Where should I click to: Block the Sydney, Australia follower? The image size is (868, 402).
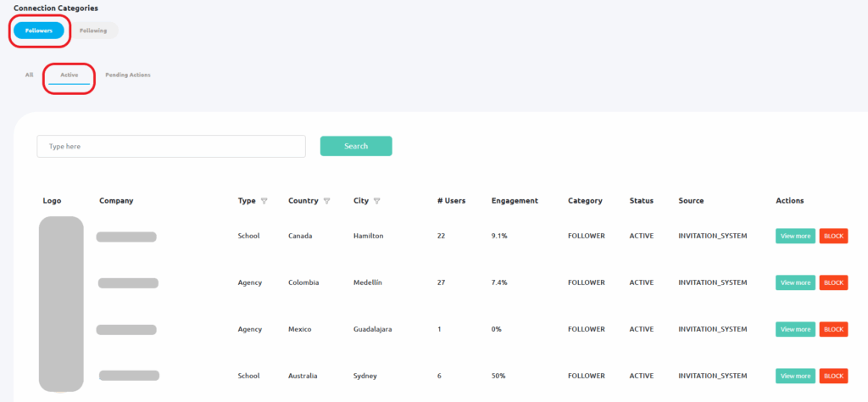(x=833, y=376)
